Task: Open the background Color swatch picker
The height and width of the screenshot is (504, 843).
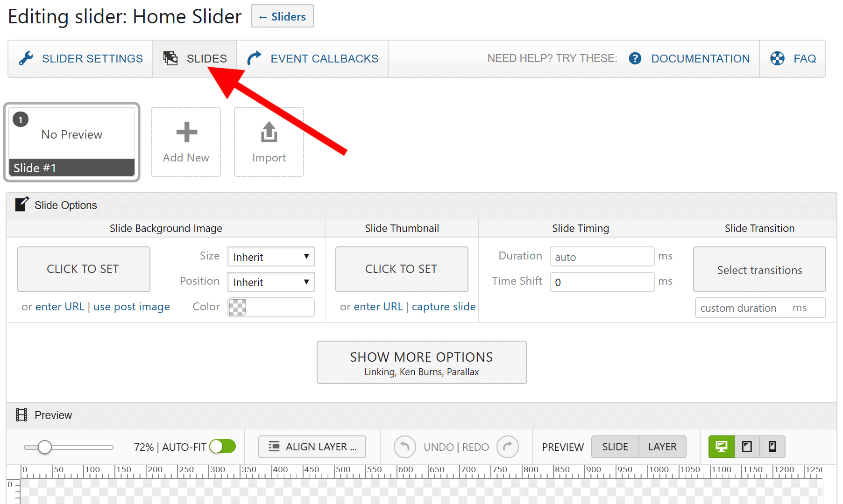Action: [237, 307]
